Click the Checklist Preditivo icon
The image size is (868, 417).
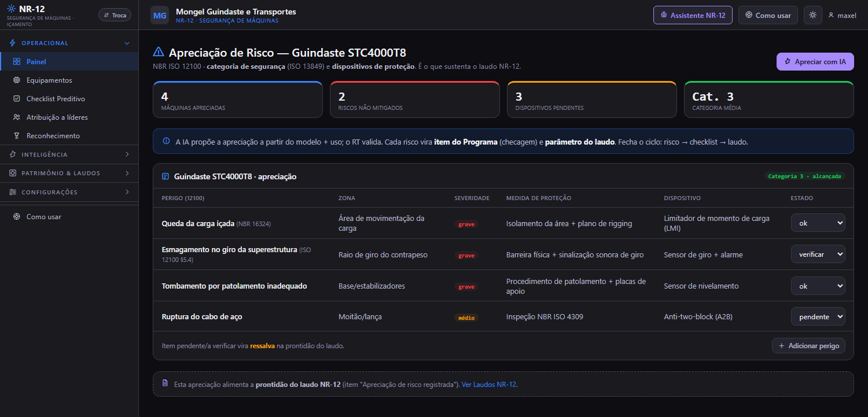click(16, 99)
